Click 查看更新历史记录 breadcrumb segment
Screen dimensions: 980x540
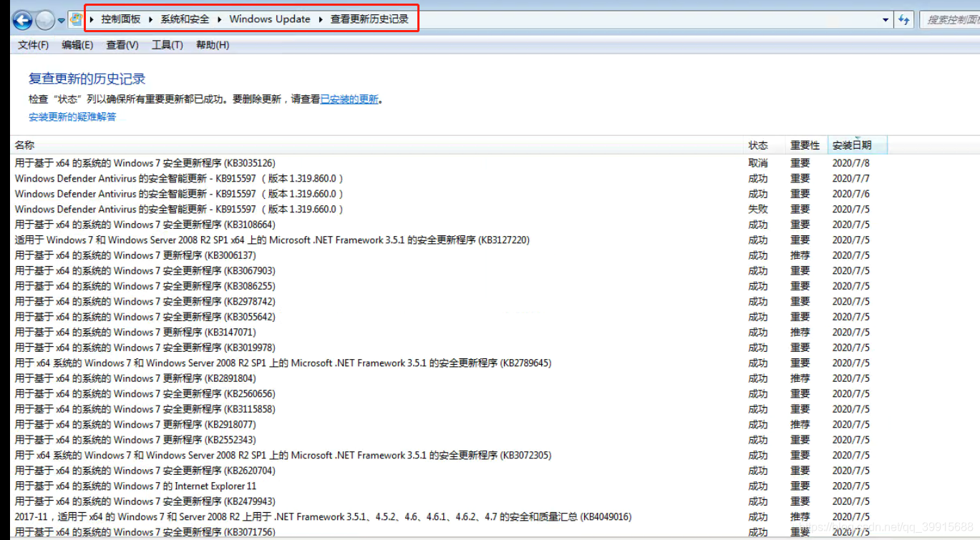[369, 19]
